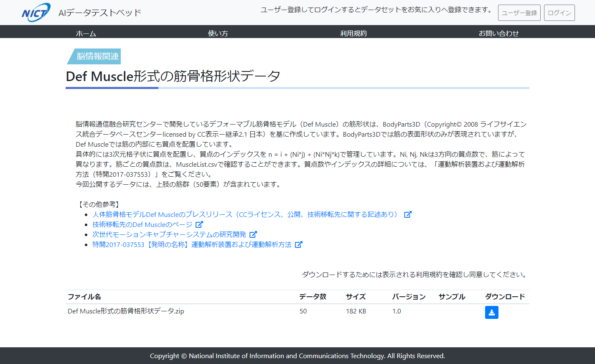
Task: Click the login prompt text in header
Action: [x=377, y=10]
